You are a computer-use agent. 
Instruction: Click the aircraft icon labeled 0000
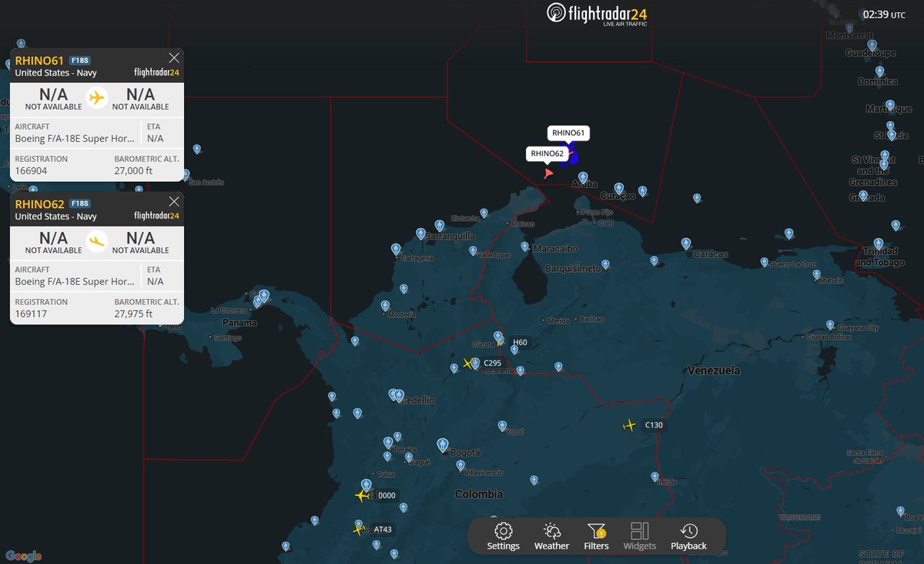(x=362, y=495)
